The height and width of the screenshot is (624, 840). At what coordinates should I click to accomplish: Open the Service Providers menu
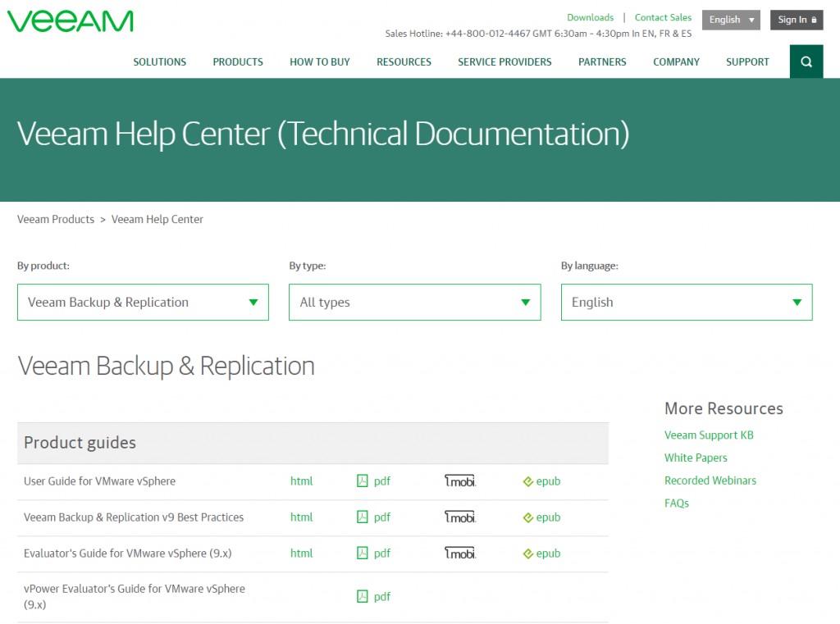pos(504,62)
